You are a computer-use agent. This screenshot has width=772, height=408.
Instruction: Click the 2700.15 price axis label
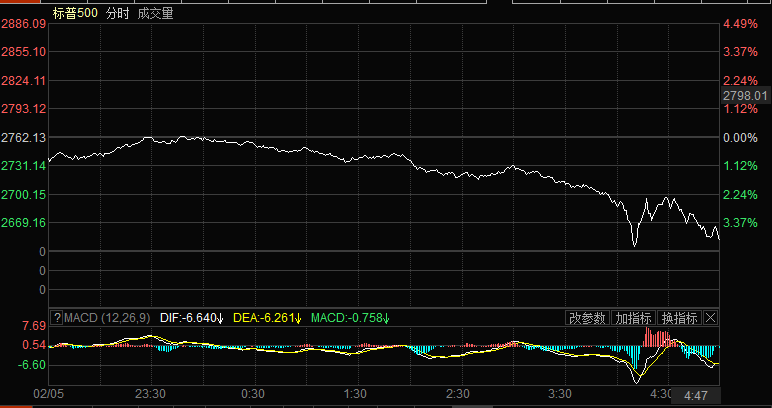coord(24,194)
